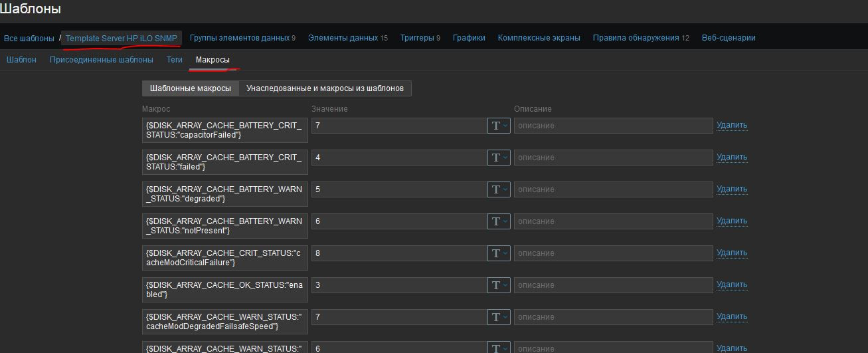This screenshot has width=868, height=353.
Task: Go to the Шаблон tab
Action: [x=21, y=60]
